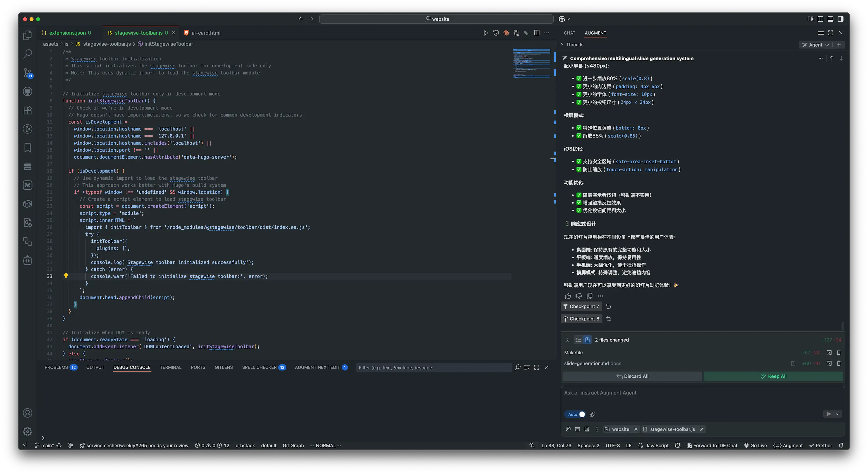Open the SPELL CHECKER panel tab
Screen dimensions: 868x474
point(264,367)
